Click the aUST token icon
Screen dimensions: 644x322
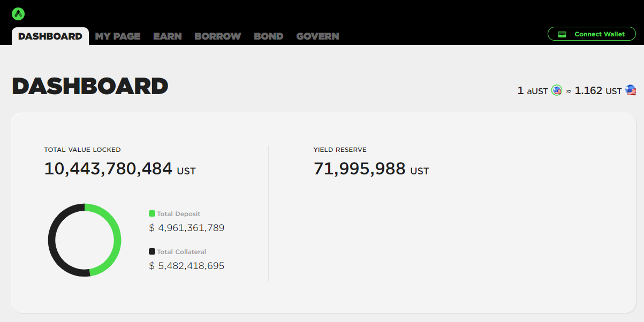pyautogui.click(x=557, y=90)
